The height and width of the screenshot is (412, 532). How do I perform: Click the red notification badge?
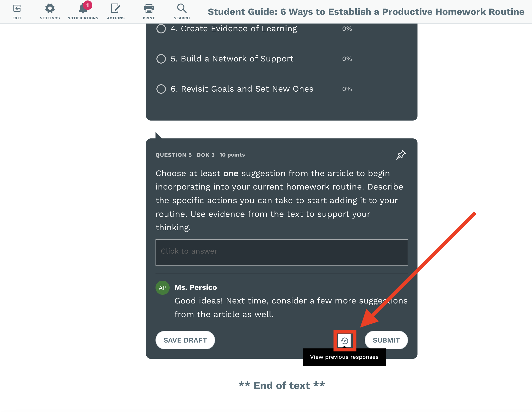click(x=87, y=5)
